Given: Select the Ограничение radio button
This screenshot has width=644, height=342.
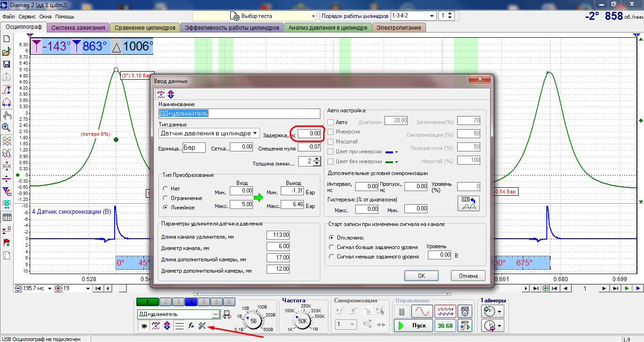Looking at the screenshot, I should pos(166,198).
